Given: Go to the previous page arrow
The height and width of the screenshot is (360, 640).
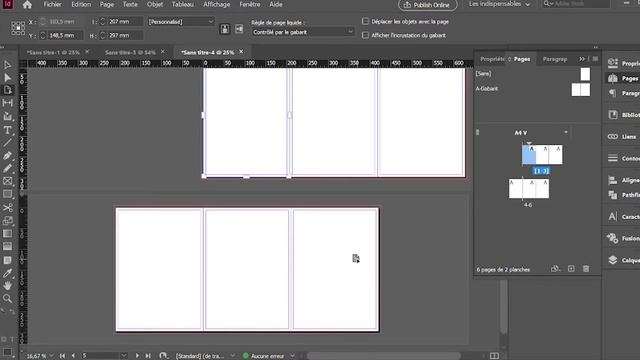Looking at the screenshot, I should click(73, 356).
